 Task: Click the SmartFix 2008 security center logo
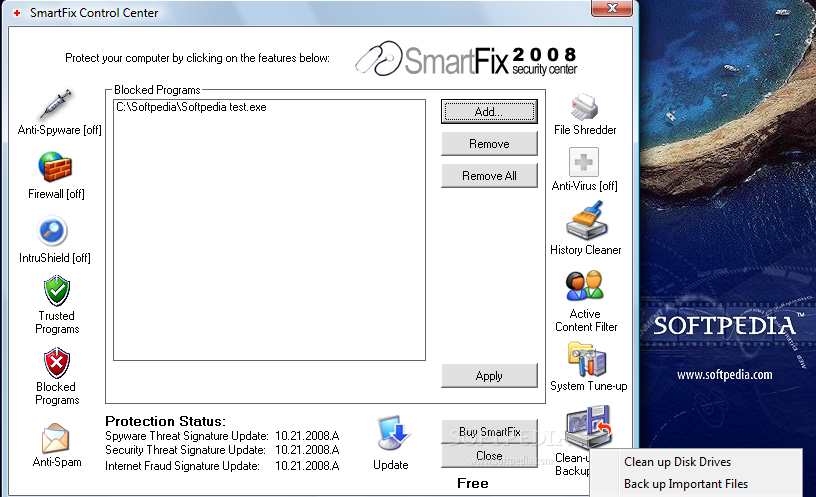[467, 58]
